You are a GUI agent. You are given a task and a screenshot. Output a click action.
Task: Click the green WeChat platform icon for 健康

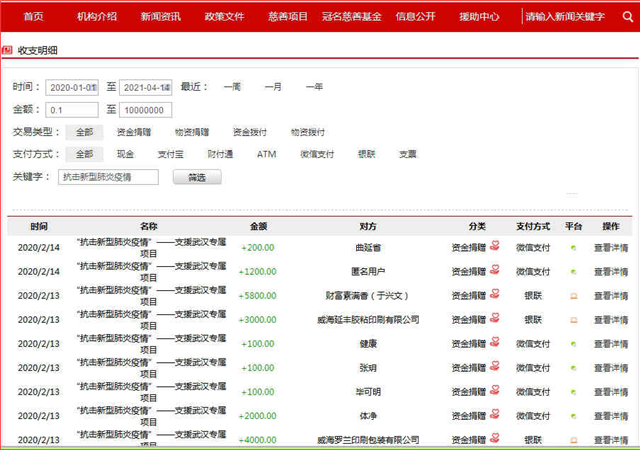[x=573, y=344]
